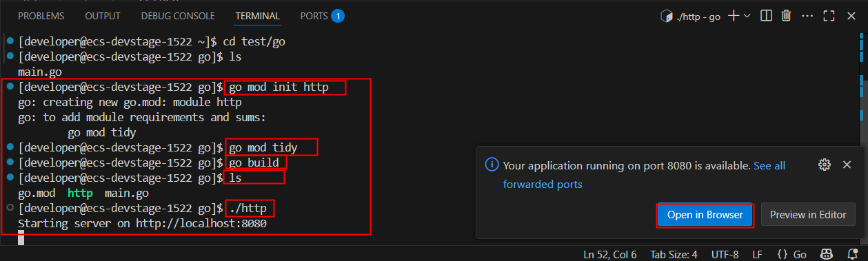868x261 pixels.
Task: Open notifications bell in status bar
Action: [852, 254]
